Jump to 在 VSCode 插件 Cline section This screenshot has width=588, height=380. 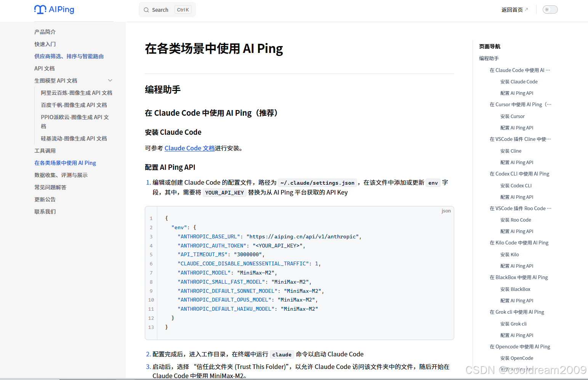[x=520, y=139]
